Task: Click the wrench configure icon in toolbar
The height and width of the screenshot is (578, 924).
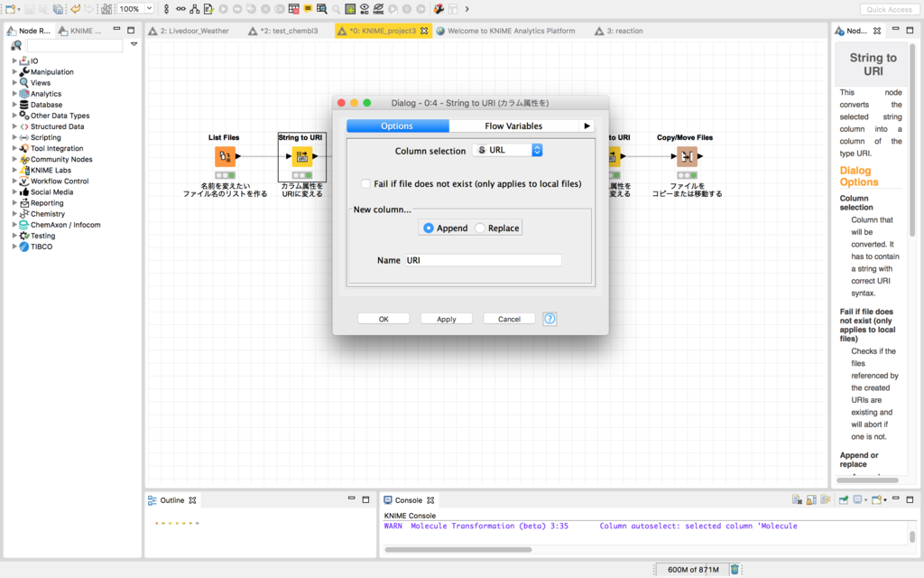Action: tap(439, 9)
